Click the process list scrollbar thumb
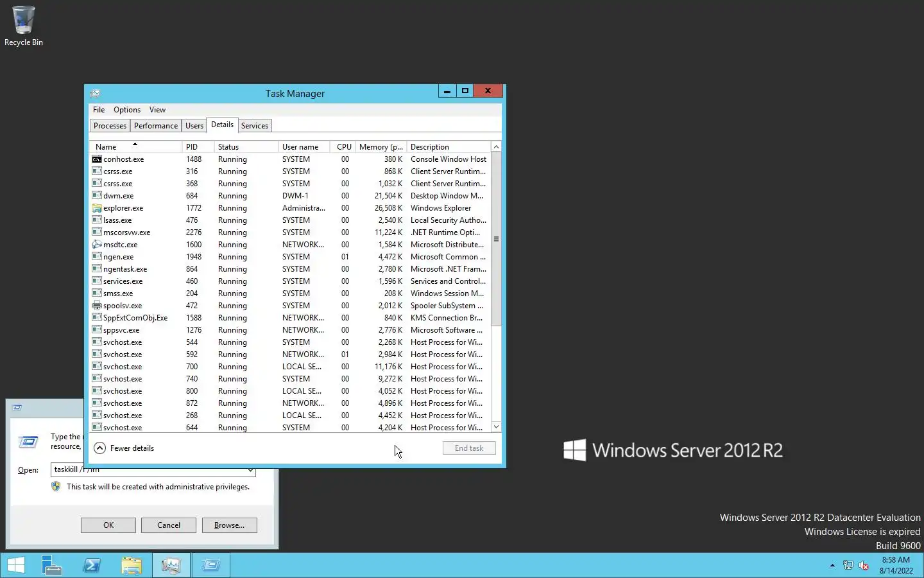The height and width of the screenshot is (578, 924). pos(496,239)
